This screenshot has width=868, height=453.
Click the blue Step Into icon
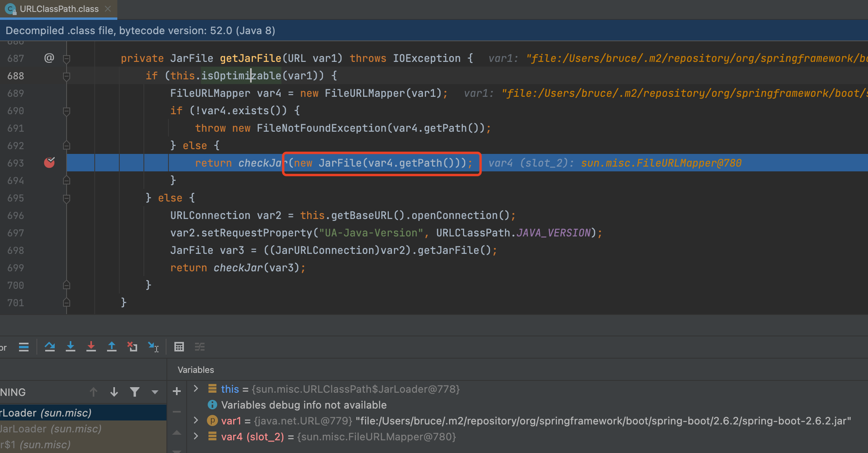(x=71, y=347)
